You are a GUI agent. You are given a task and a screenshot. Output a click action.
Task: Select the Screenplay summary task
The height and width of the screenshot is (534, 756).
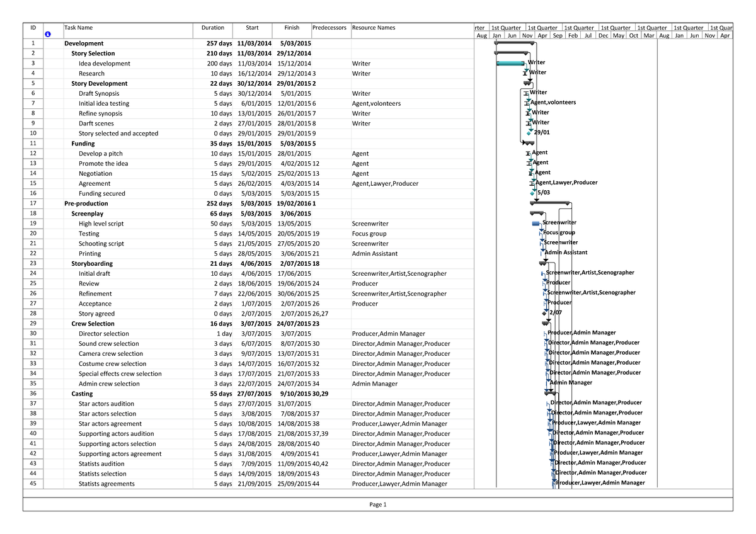pyautogui.click(x=89, y=213)
